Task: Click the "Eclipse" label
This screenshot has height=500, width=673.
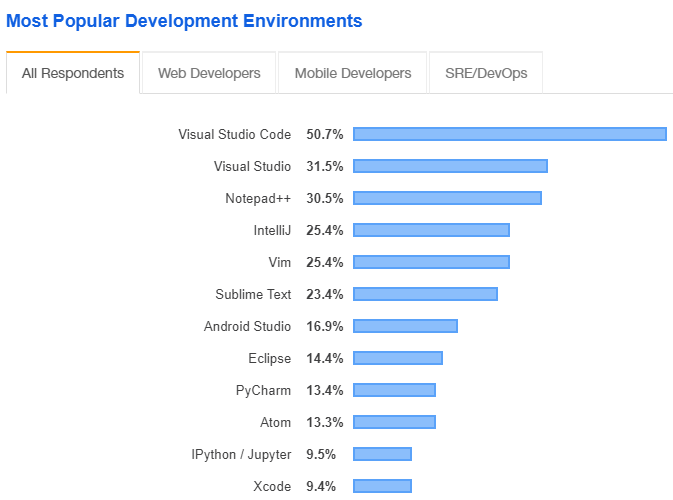Action: 270,358
